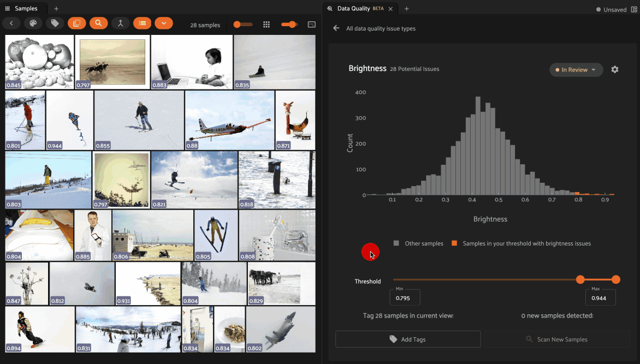Click 'All data quality issue types' link
This screenshot has height=364, width=640.
pyautogui.click(x=381, y=28)
